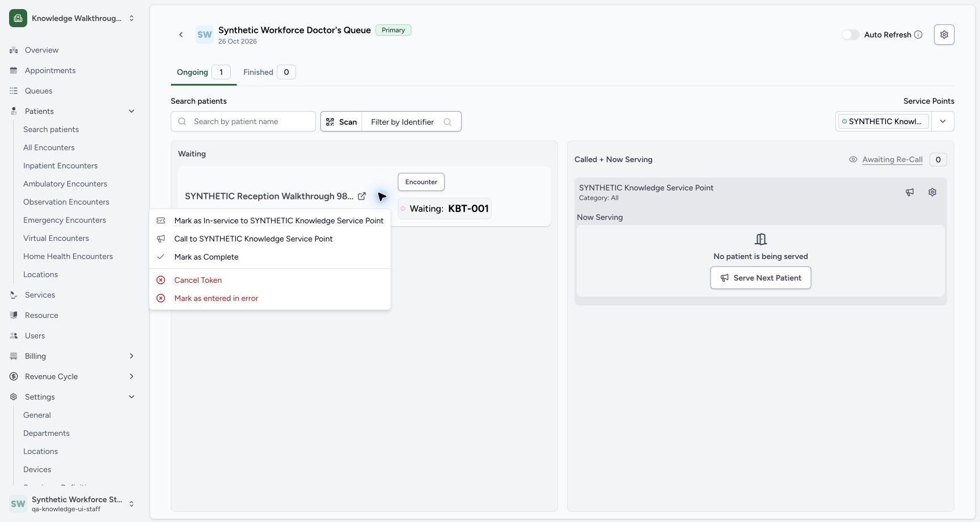Open Observation Encounters
The width and height of the screenshot is (980, 522).
pyautogui.click(x=66, y=202)
